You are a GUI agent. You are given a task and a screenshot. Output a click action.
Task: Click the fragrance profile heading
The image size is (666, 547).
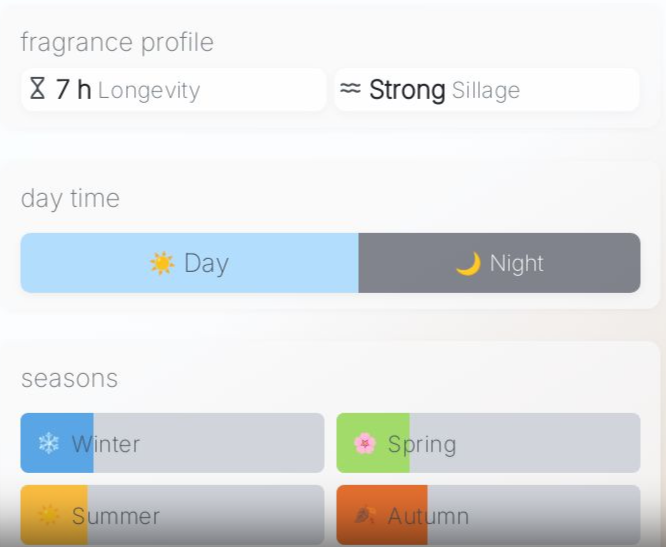[117, 42]
